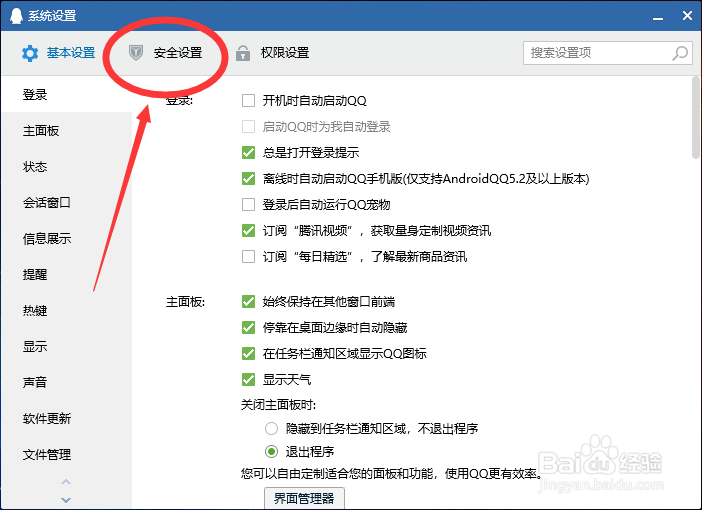Click the shield icon for 安全设置
The width and height of the screenshot is (702, 510).
coord(136,53)
